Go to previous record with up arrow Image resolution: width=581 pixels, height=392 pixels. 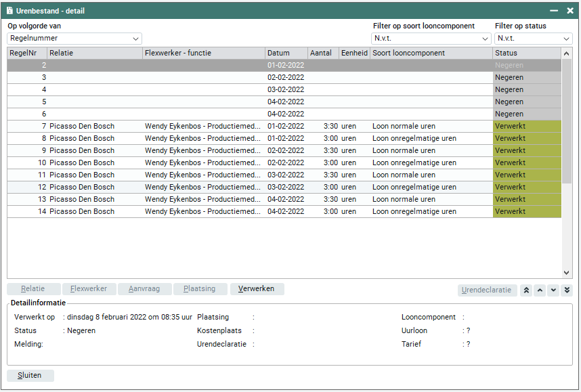tap(540, 290)
